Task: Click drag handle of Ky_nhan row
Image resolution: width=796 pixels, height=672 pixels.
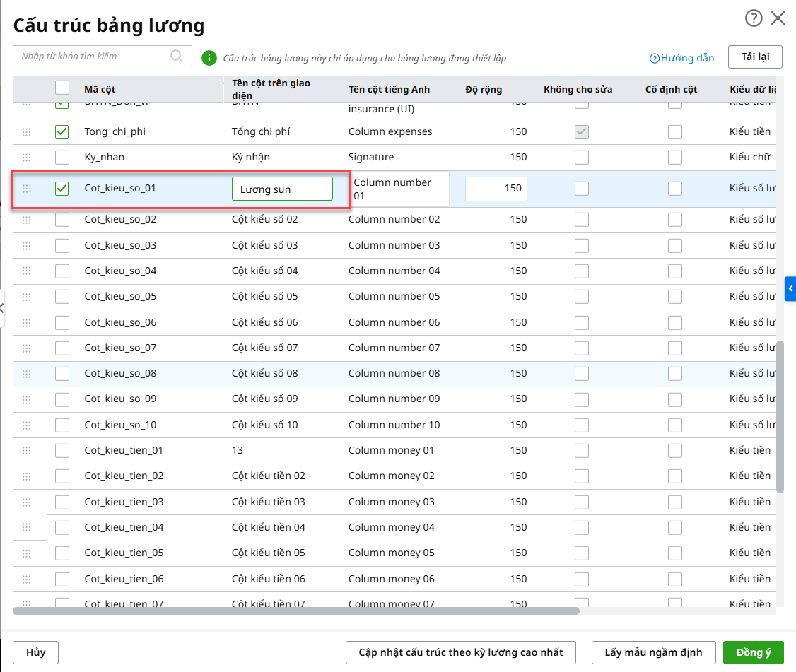Action: 27,158
